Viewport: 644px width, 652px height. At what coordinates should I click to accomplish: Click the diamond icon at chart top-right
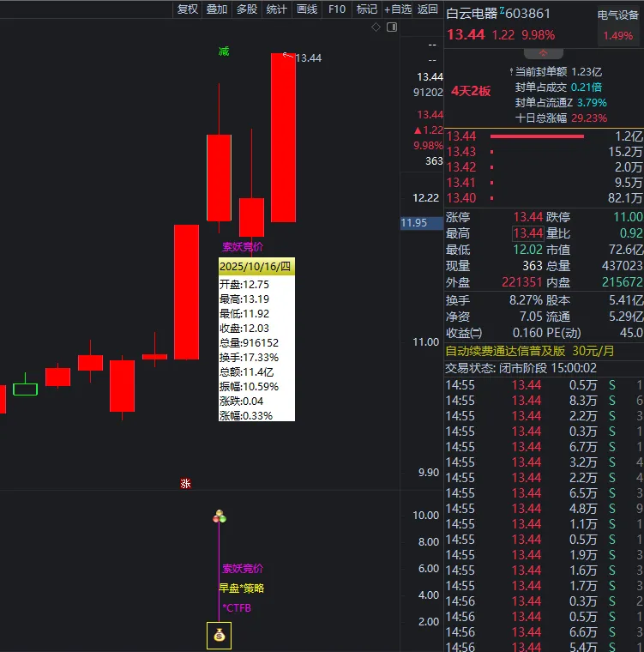click(x=376, y=27)
